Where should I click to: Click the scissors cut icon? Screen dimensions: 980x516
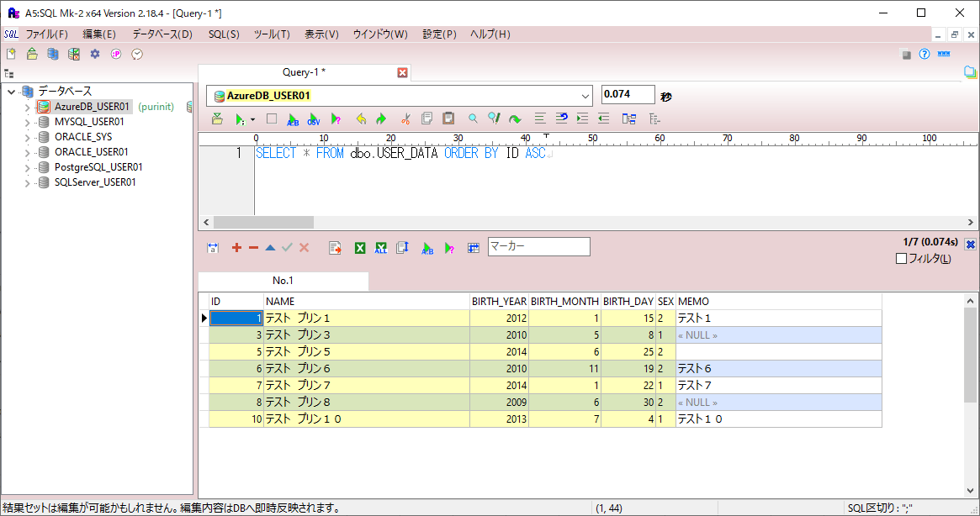pyautogui.click(x=405, y=118)
